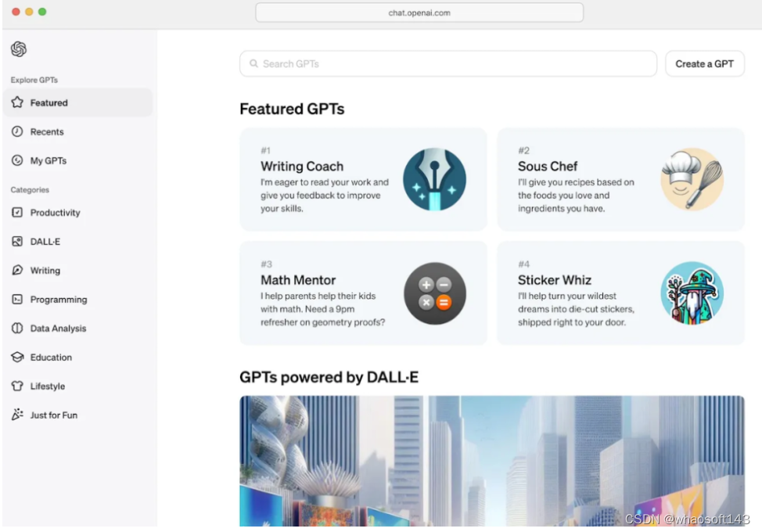Screen dimensions: 762x532
Task: Open the Math Mentor title
Action: click(298, 280)
